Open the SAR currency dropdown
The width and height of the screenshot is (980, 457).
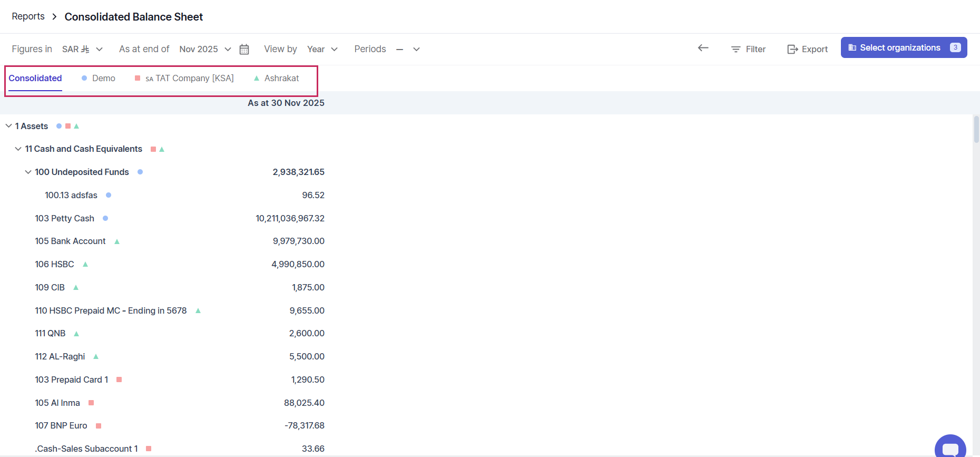(x=82, y=49)
